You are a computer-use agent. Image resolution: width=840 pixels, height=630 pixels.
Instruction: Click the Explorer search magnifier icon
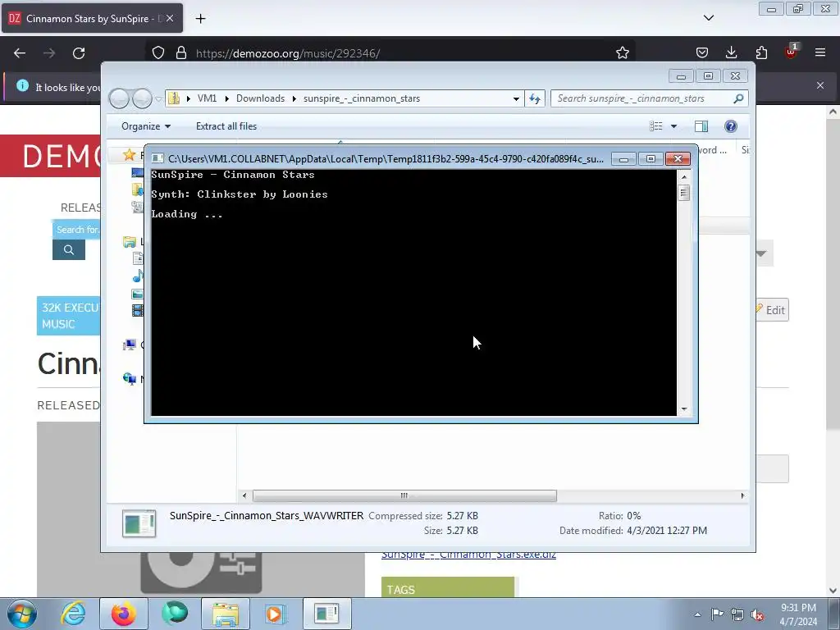point(738,98)
